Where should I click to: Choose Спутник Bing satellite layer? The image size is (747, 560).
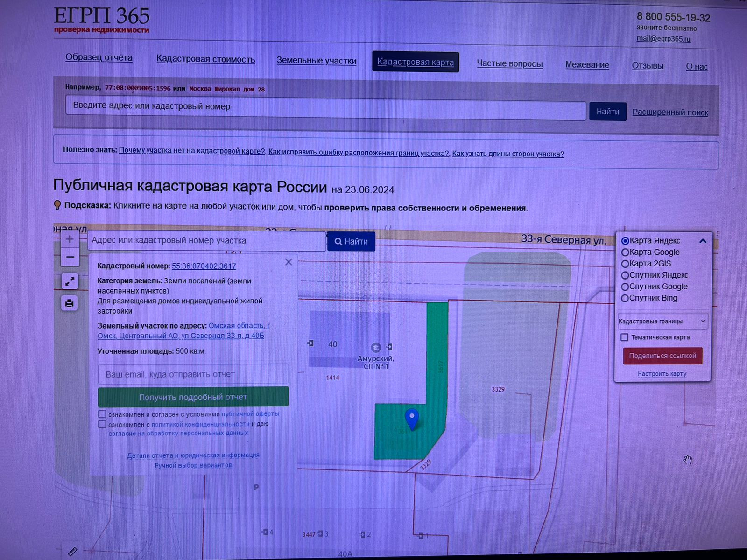tap(625, 298)
